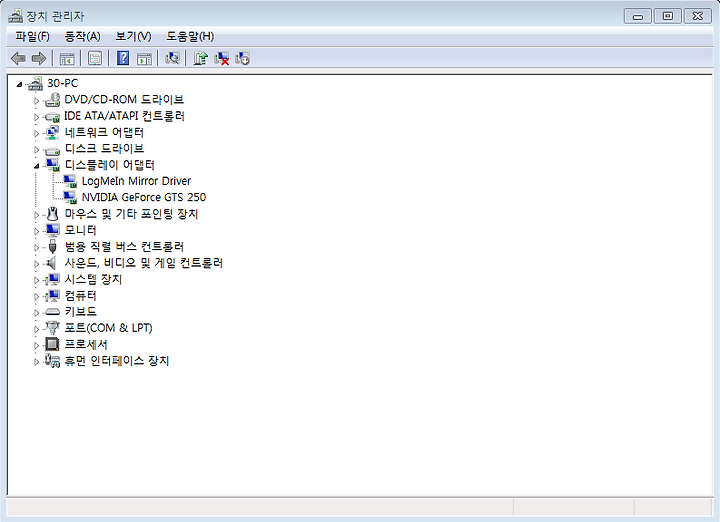Select the 키보드 label
The width and height of the screenshot is (720, 522).
[x=81, y=312]
